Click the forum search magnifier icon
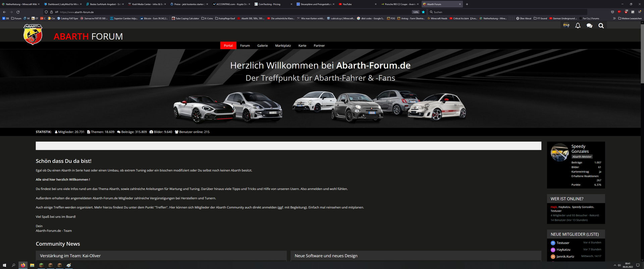Screen dimensions: 644x269 [601, 26]
